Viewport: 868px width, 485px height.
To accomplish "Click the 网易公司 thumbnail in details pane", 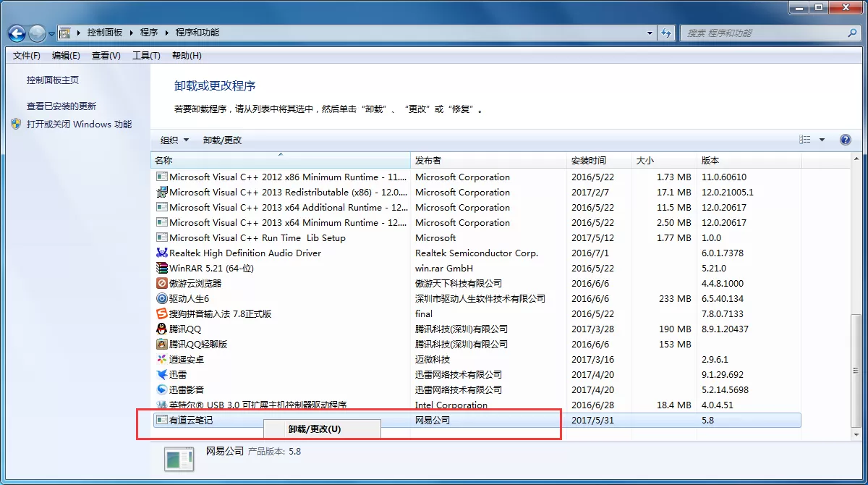I will (179, 459).
